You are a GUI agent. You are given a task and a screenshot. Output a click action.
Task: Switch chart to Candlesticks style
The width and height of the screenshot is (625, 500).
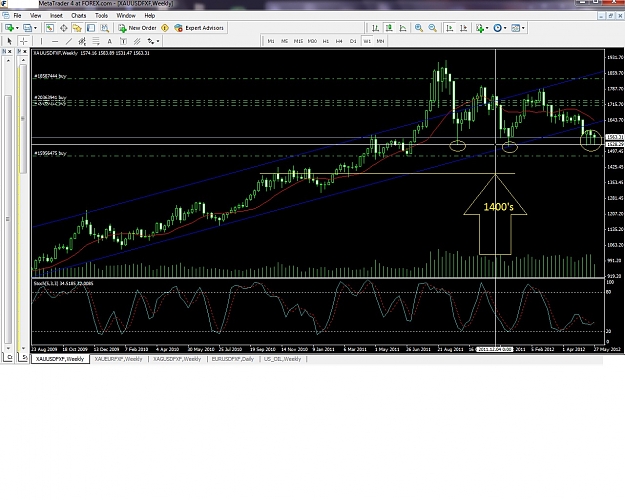pyautogui.click(x=389, y=28)
